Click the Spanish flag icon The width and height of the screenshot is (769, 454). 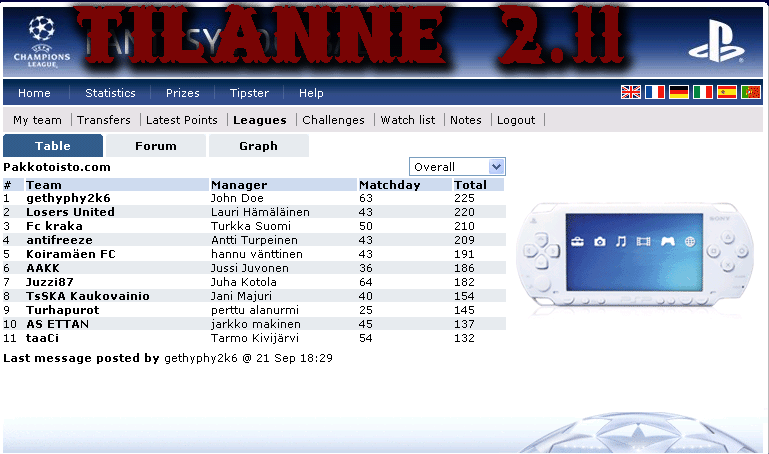tap(727, 92)
